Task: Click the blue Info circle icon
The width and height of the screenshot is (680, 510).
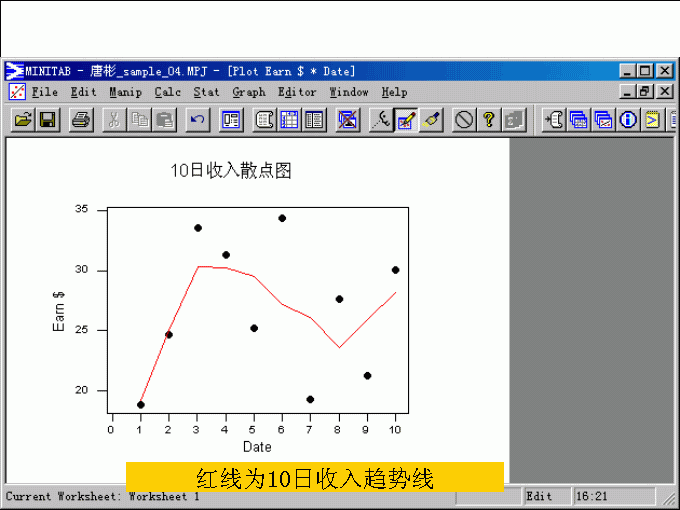Action: 628,120
